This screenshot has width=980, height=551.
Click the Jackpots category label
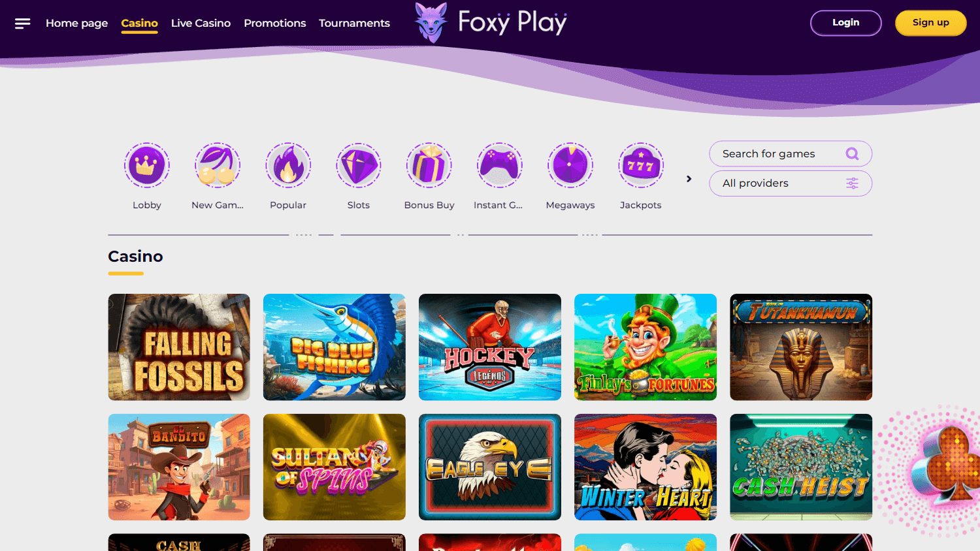click(x=641, y=205)
